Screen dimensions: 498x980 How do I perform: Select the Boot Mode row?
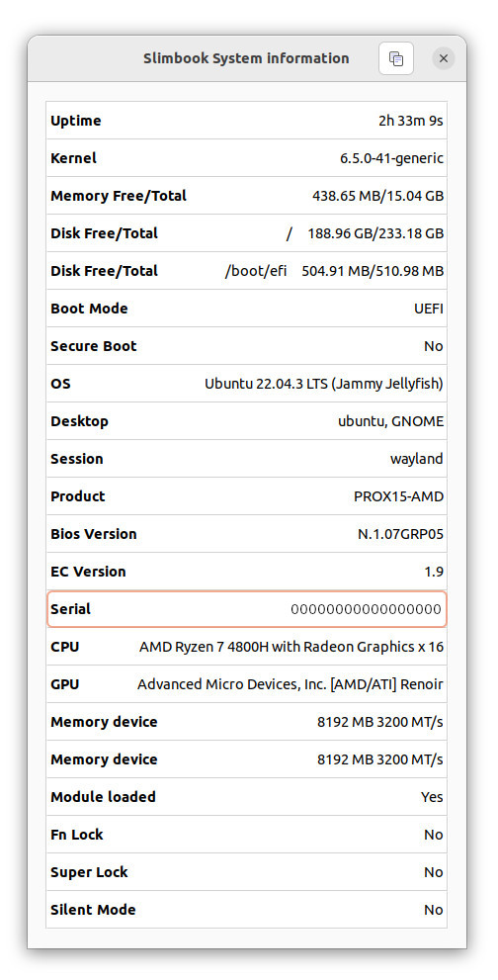pos(247,309)
